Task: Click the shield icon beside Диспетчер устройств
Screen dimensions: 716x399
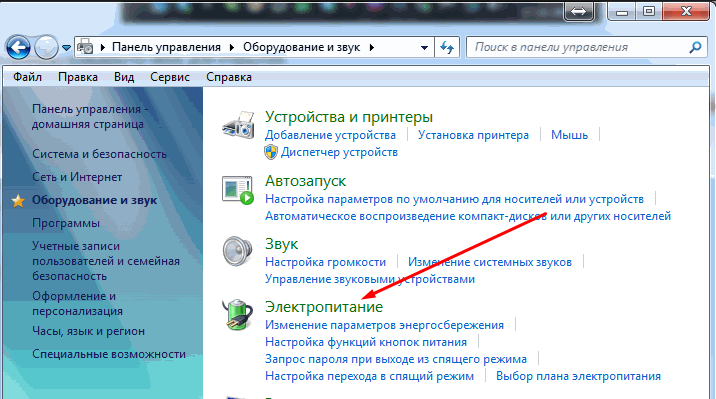Action: (x=271, y=152)
